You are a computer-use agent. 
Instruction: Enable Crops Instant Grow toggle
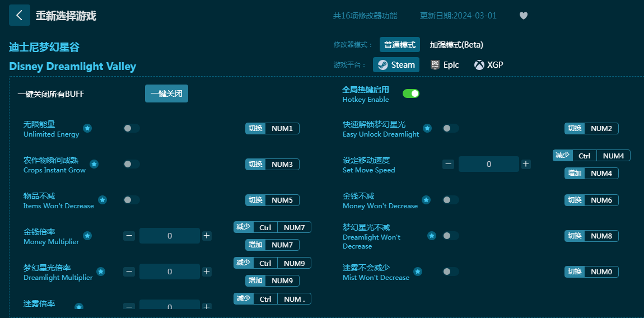pyautogui.click(x=132, y=164)
